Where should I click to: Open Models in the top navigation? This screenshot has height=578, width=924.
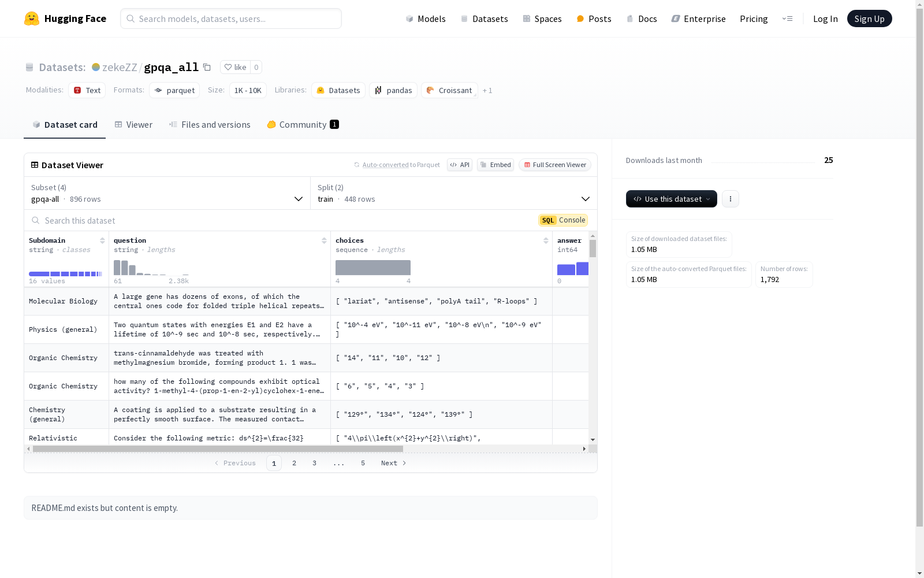(x=426, y=18)
